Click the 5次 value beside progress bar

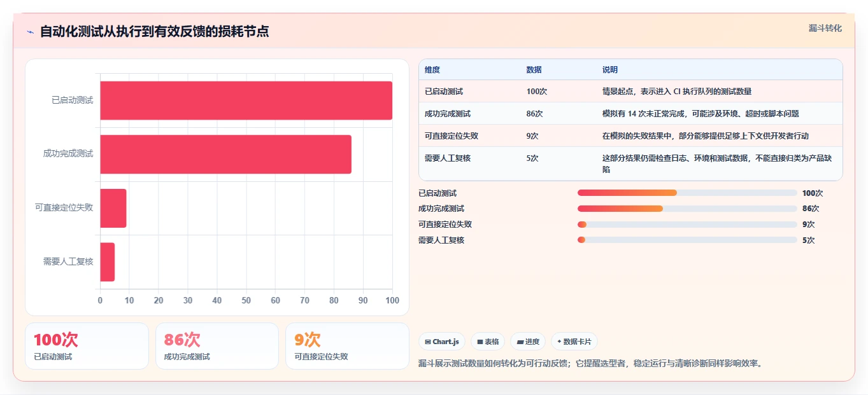click(809, 240)
